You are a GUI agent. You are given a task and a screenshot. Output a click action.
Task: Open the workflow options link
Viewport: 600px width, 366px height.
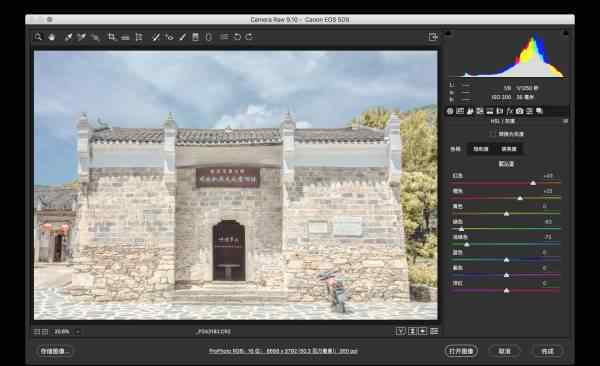tap(283, 351)
